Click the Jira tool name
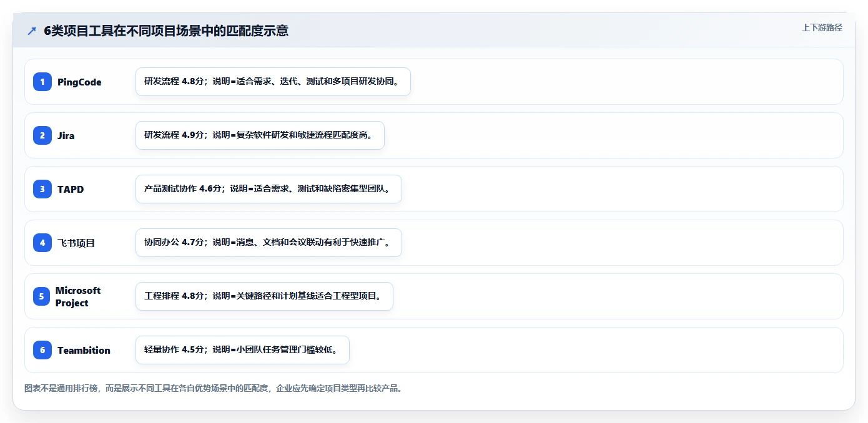The height and width of the screenshot is (423, 868). point(66,135)
